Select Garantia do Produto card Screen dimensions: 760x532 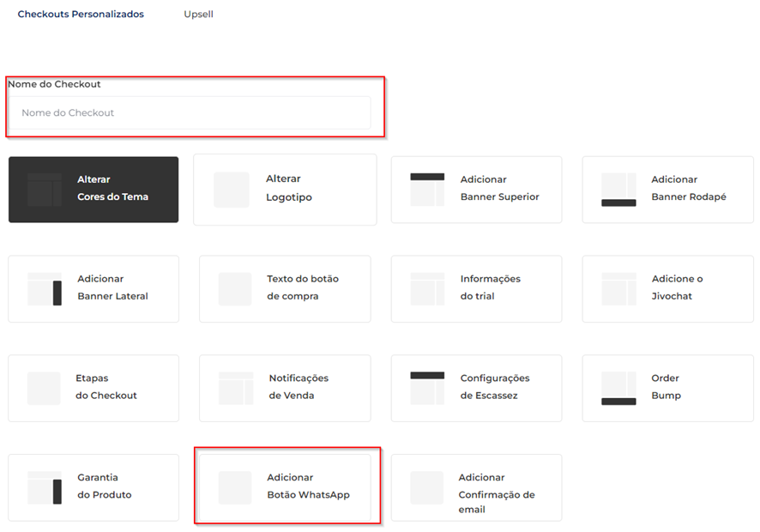93,488
